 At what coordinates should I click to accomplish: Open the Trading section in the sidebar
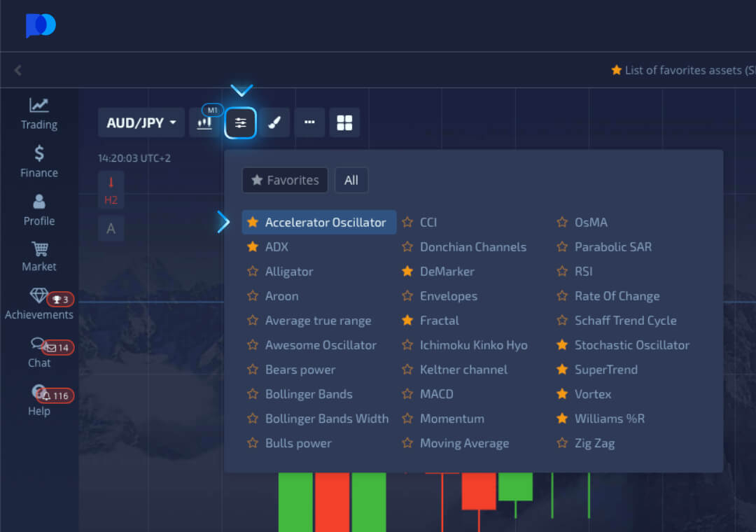click(38, 113)
